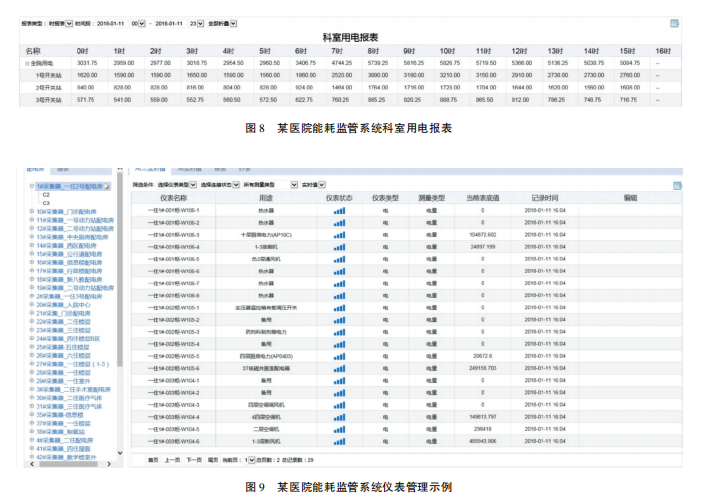The width and height of the screenshot is (708, 498).
Task: Click 首页 in the table pagination
Action: (153, 459)
